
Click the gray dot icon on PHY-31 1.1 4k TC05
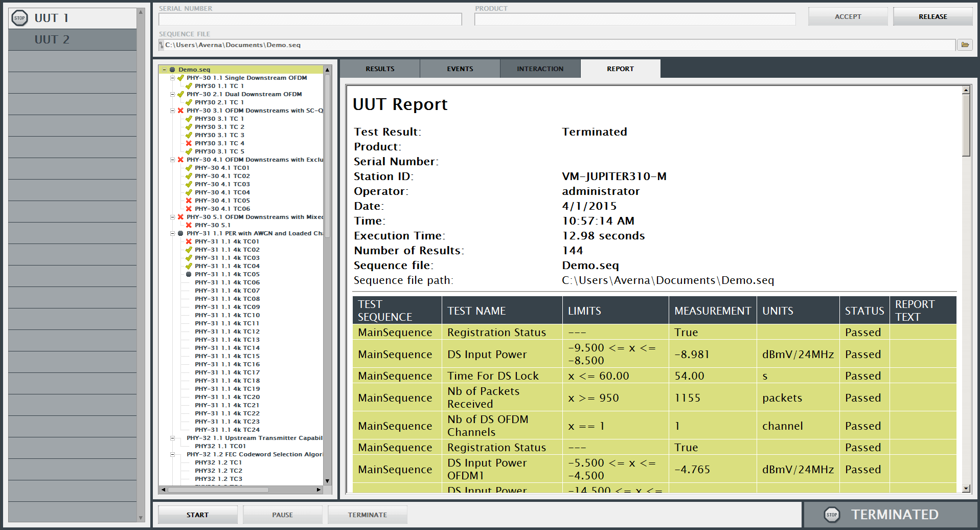tap(189, 274)
